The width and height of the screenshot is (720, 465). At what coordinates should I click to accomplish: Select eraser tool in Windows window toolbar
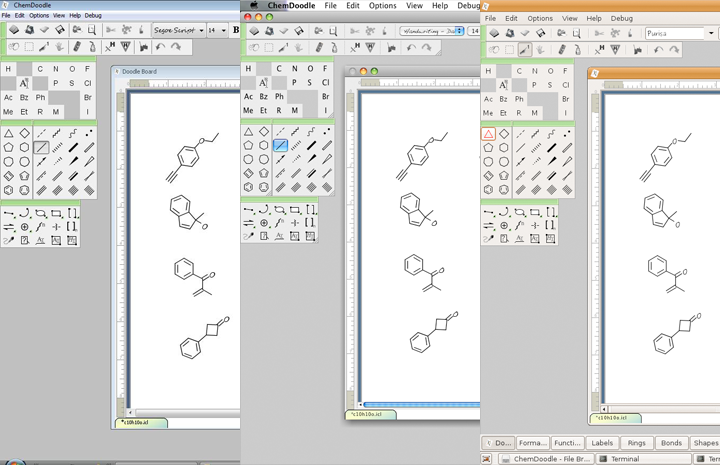[77, 47]
